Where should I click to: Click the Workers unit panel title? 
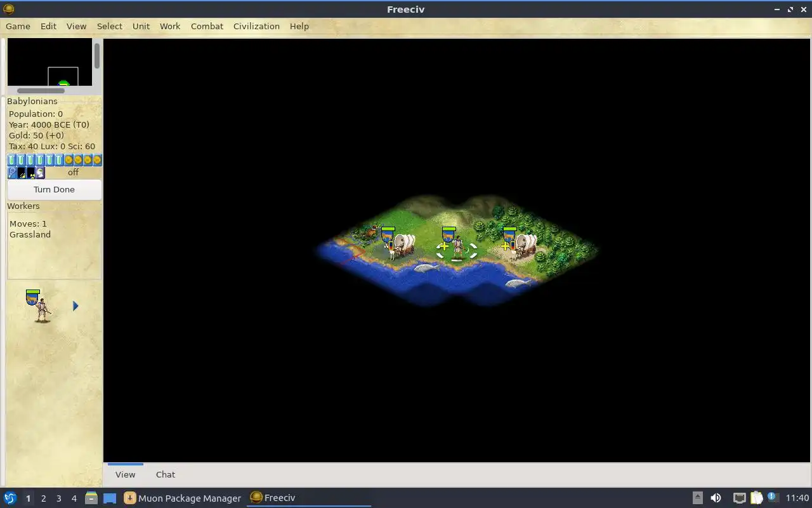(x=23, y=206)
